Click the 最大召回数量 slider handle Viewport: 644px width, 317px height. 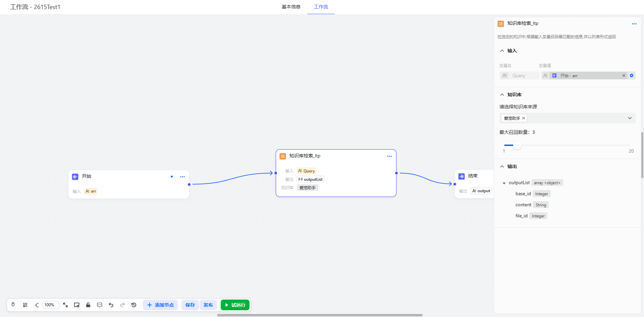click(x=517, y=145)
